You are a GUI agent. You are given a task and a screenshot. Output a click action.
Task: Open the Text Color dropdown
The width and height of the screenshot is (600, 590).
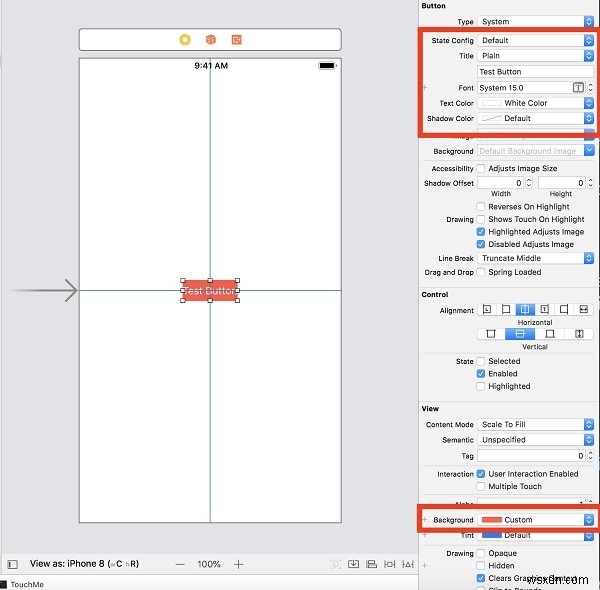(535, 103)
